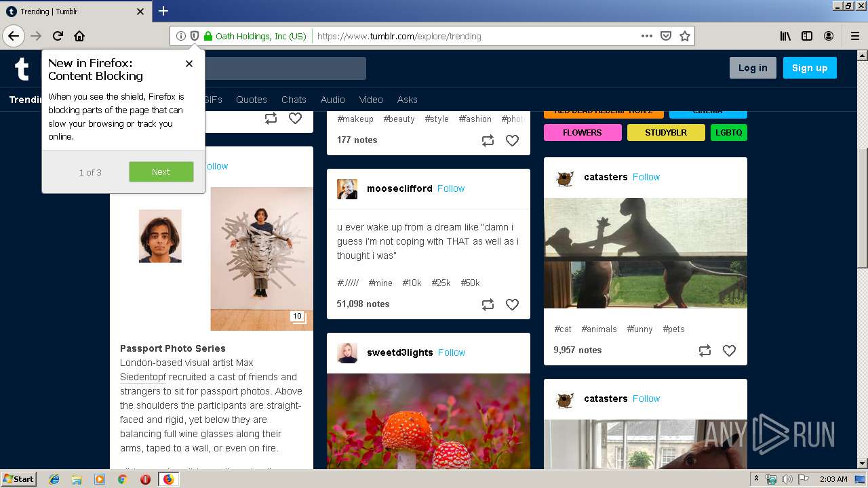This screenshot has height=488, width=868.
Task: Like the mooseclifford post with heart
Action: click(512, 304)
